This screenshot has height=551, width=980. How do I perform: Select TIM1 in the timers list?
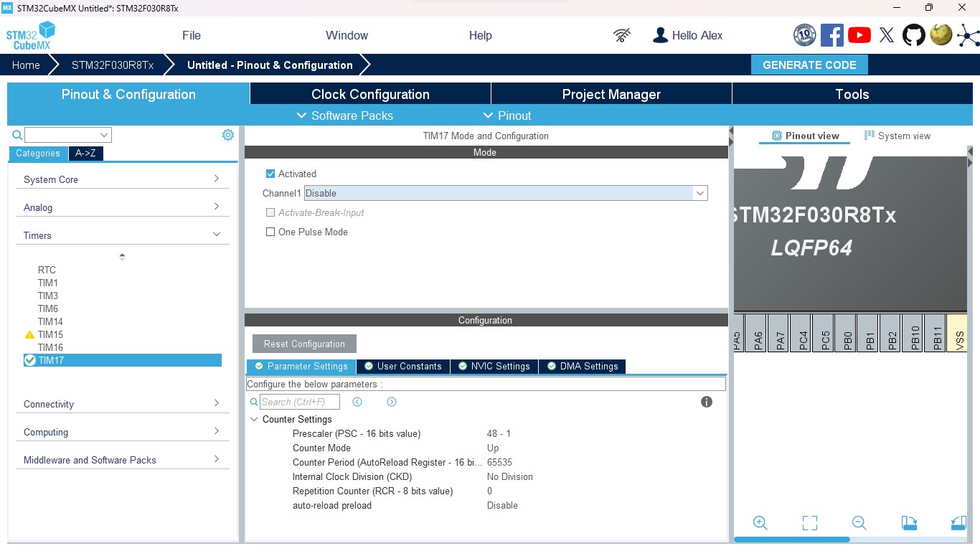coord(48,283)
